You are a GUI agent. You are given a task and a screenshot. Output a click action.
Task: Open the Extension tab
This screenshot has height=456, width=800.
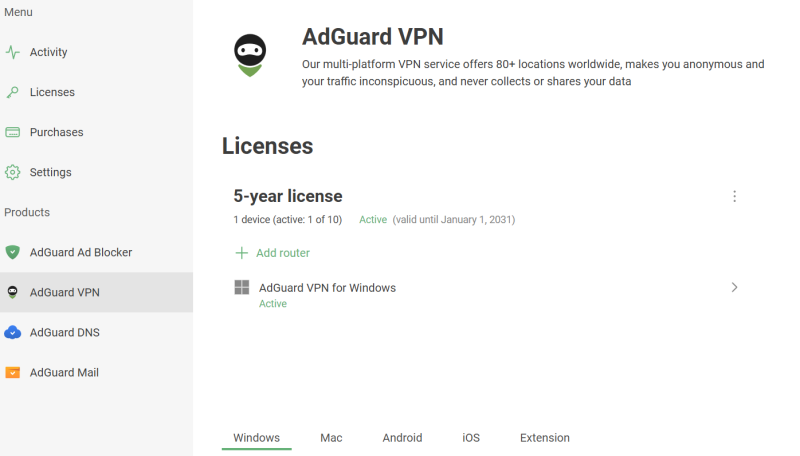(x=544, y=438)
